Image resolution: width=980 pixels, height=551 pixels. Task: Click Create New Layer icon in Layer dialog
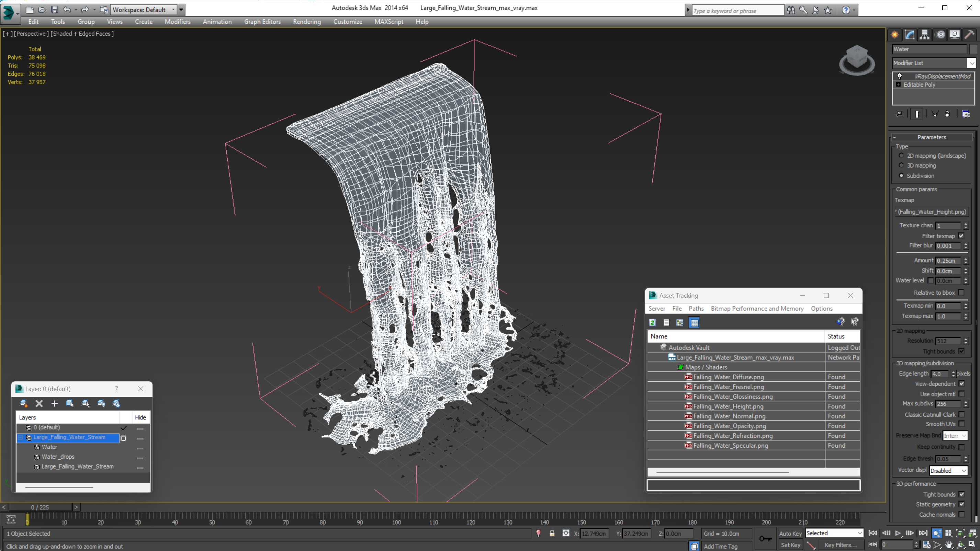point(24,403)
